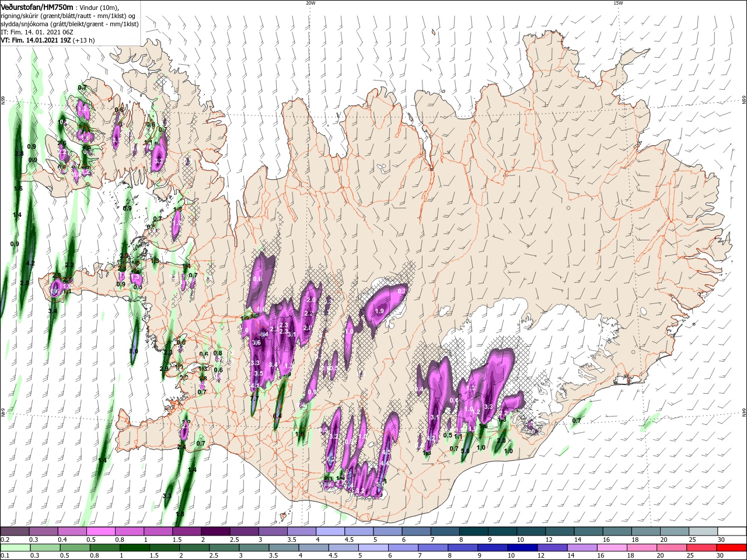Image resolution: width=747 pixels, height=560 pixels.
Task: Pick the rain swatch between 0.5 and 0.8
Action: tap(75, 548)
